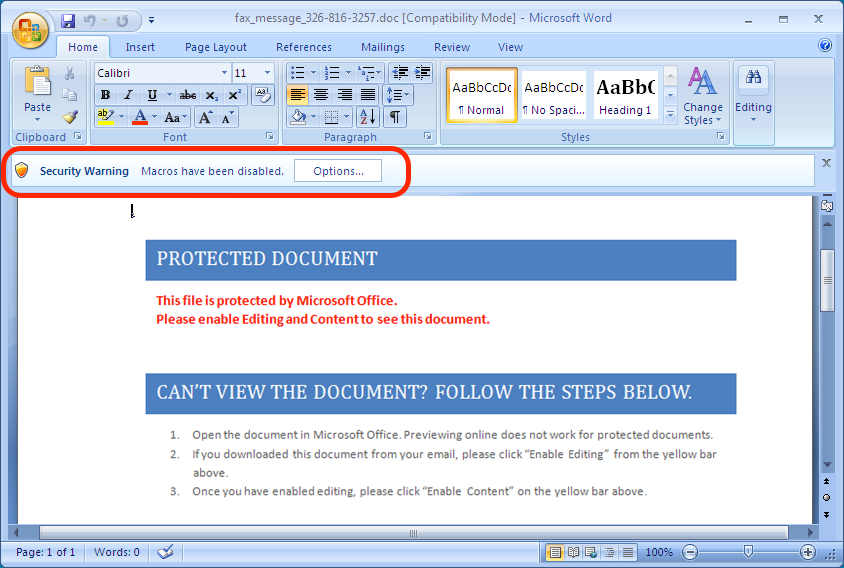The width and height of the screenshot is (844, 568).
Task: Switch to the Mailings tab
Action: click(383, 47)
